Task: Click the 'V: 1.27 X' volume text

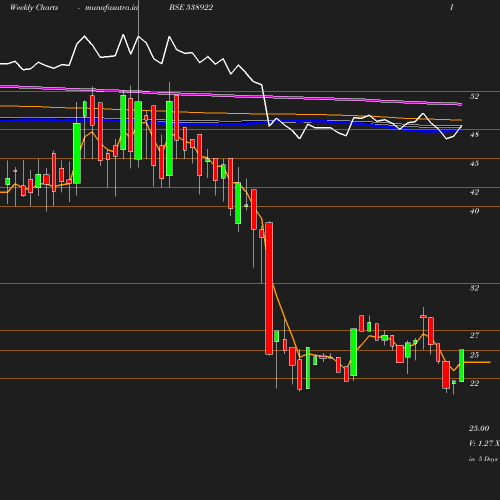Action: [x=484, y=443]
